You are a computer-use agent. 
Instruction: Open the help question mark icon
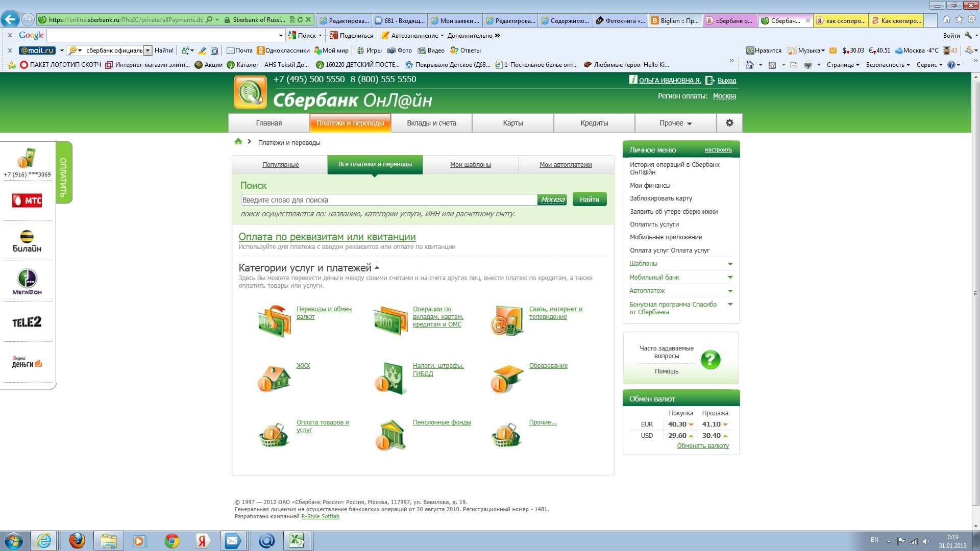click(710, 360)
